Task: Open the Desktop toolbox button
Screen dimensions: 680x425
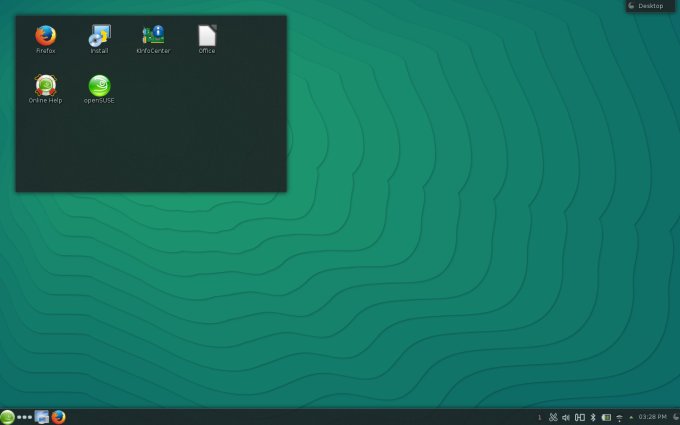Action: [651, 6]
